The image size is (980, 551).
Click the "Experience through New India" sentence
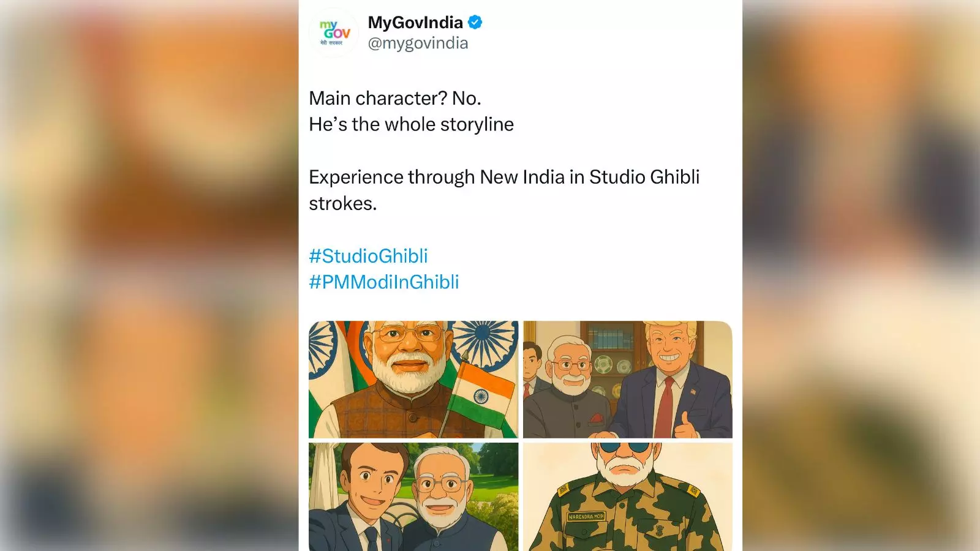pos(503,177)
